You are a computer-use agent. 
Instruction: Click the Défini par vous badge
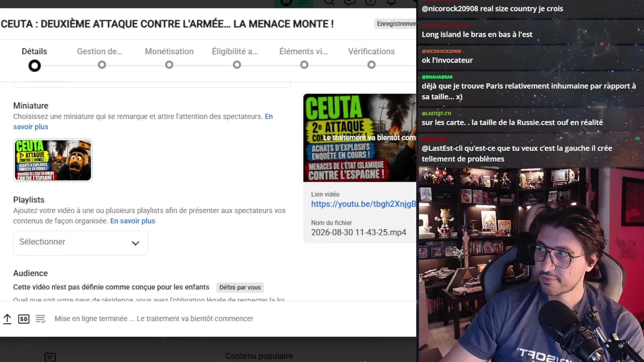pyautogui.click(x=240, y=288)
